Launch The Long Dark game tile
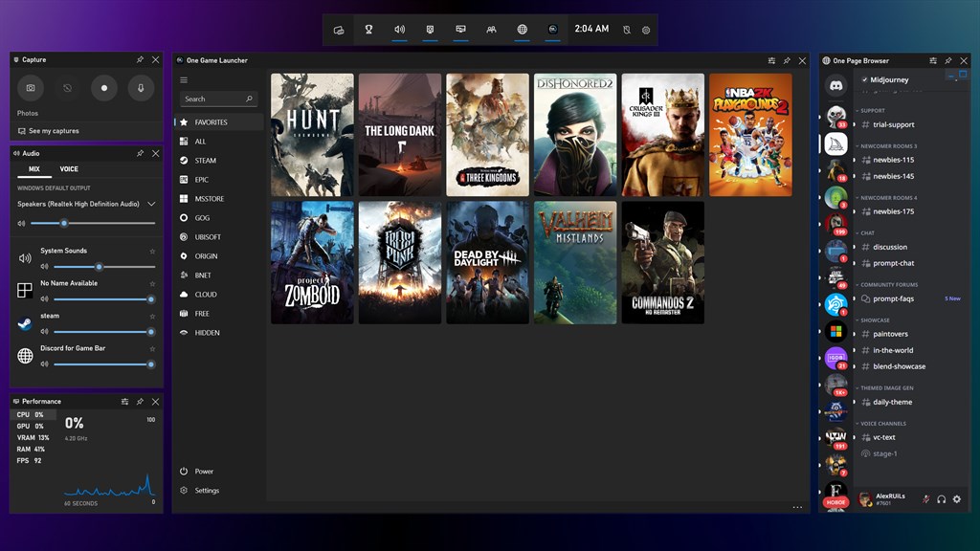The width and height of the screenshot is (980, 551). pos(400,135)
